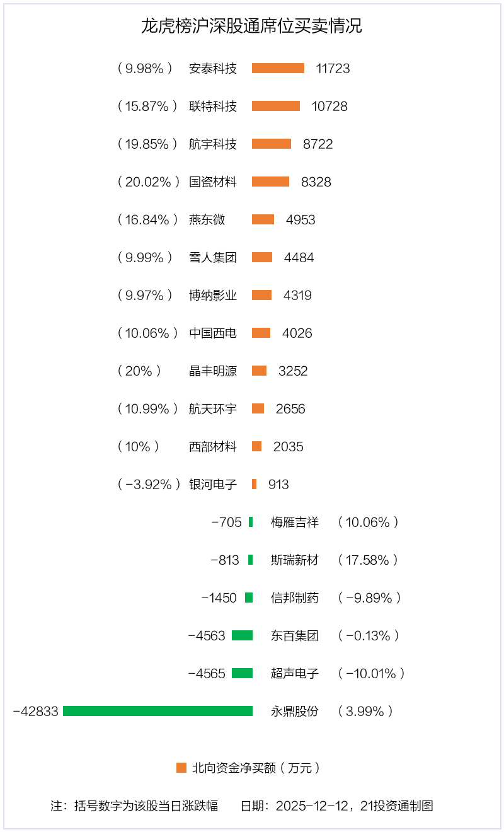The width and height of the screenshot is (504, 832).
Task: Select the 航宇科技 stock label
Action: (x=213, y=144)
